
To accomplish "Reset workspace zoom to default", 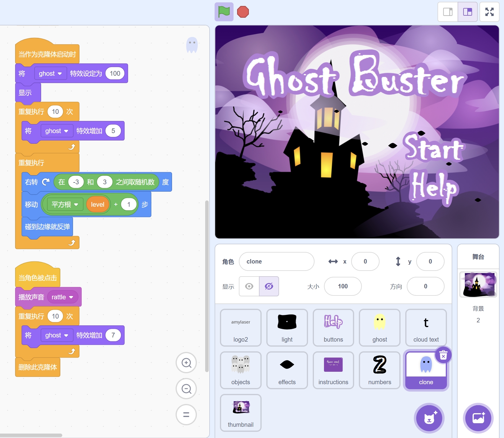I will click(x=186, y=415).
